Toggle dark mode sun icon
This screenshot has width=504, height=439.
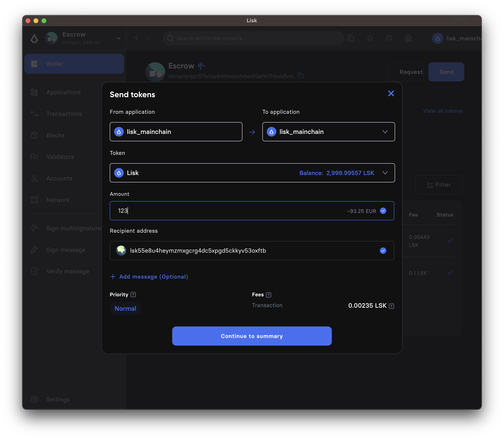point(370,39)
